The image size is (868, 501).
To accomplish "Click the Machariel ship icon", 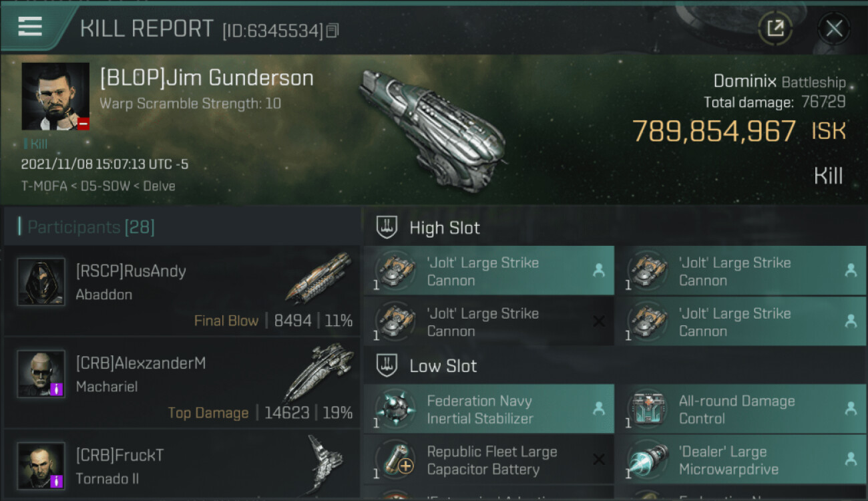I will [x=318, y=373].
